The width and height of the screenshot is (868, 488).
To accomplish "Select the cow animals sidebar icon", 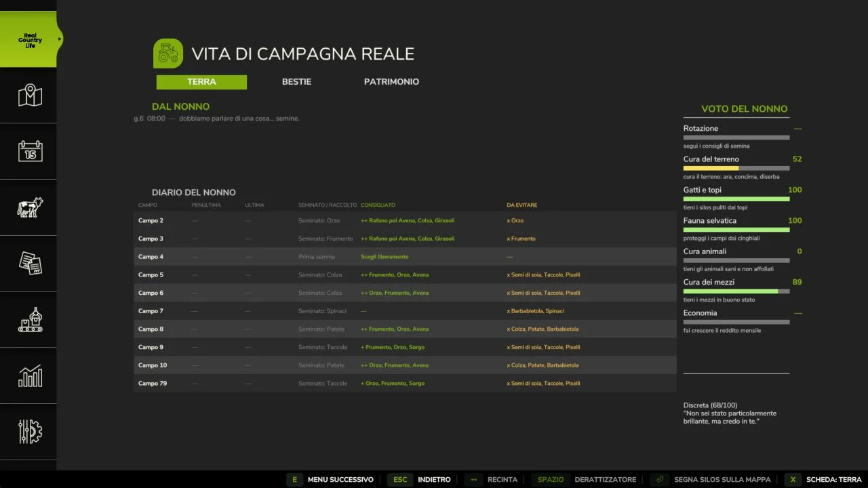I will 30,207.
